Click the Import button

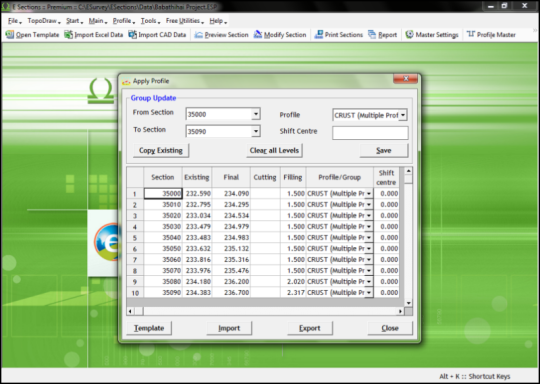[229, 328]
